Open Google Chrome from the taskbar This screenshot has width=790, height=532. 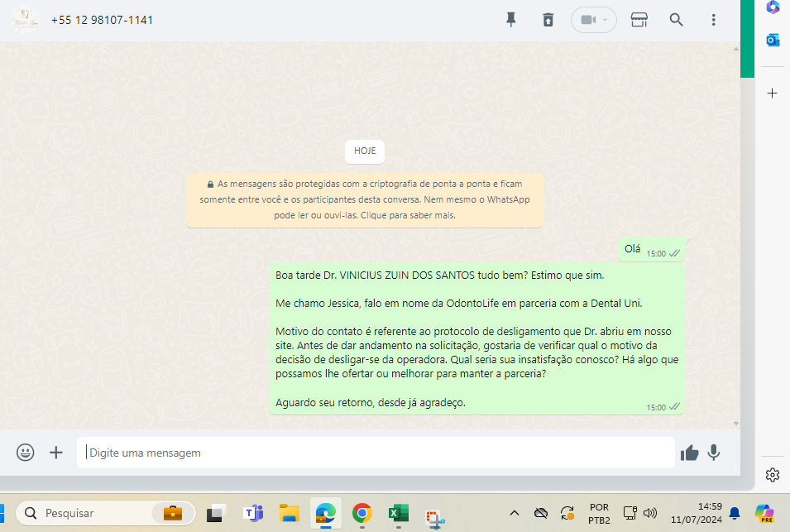click(x=361, y=513)
